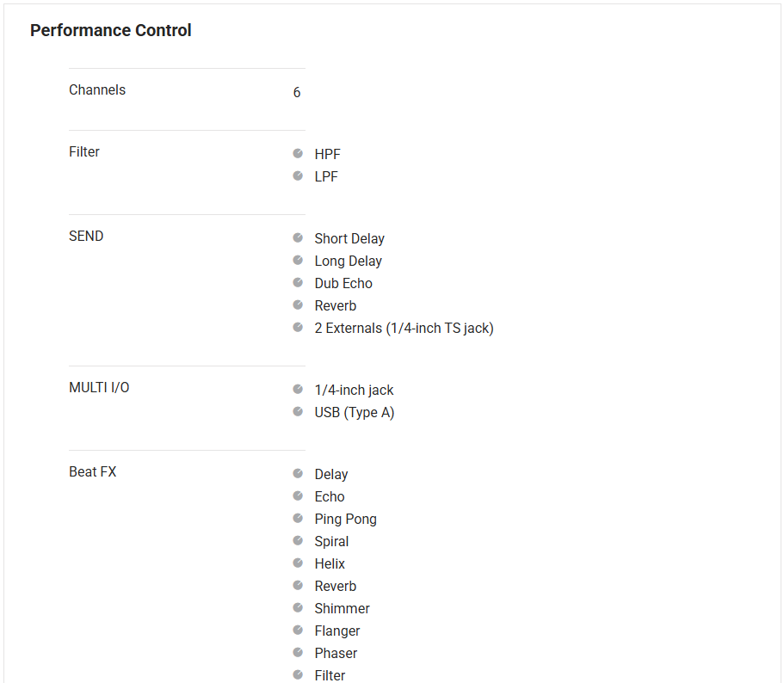
Task: Click the bullet icon next to Helix
Action: coord(298,563)
